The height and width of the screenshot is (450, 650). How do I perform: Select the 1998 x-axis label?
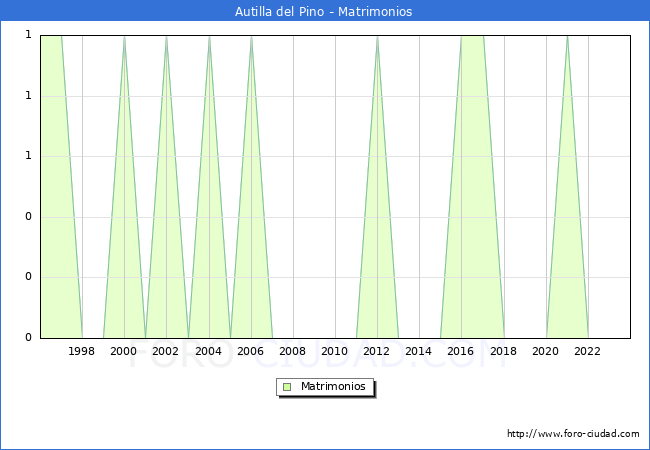click(x=81, y=351)
